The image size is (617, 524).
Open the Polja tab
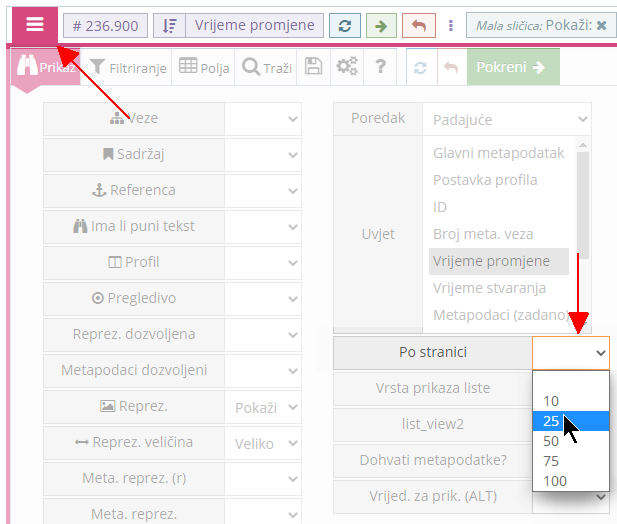[204, 67]
